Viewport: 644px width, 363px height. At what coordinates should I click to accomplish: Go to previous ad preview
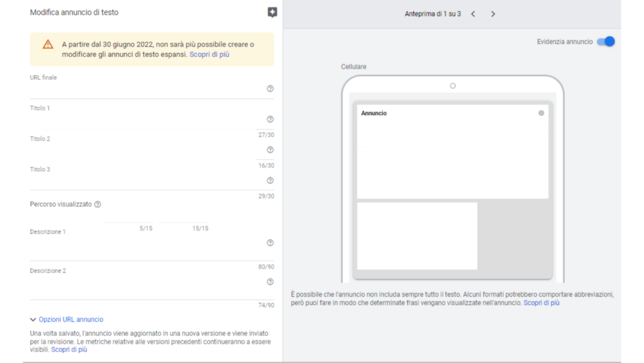coord(473,14)
